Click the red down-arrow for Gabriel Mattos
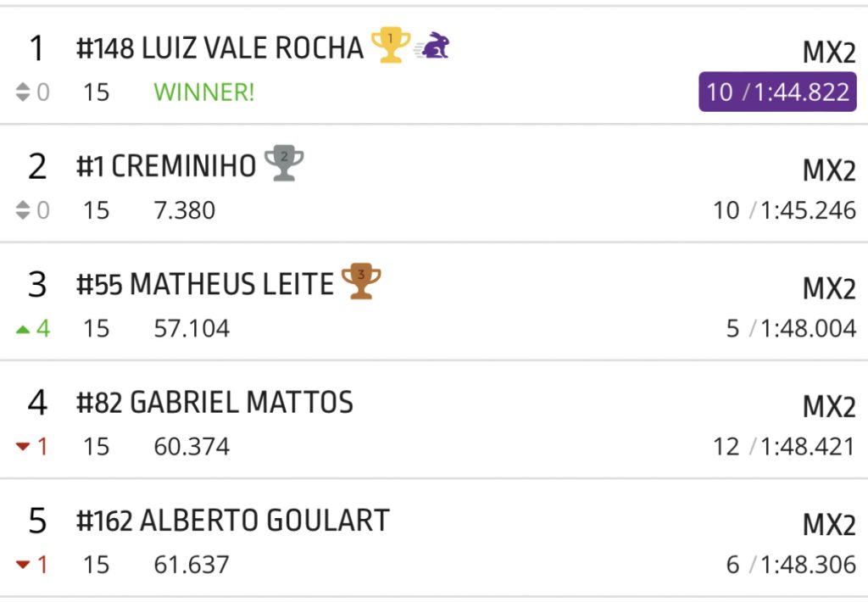This screenshot has width=868, height=602. (23, 447)
